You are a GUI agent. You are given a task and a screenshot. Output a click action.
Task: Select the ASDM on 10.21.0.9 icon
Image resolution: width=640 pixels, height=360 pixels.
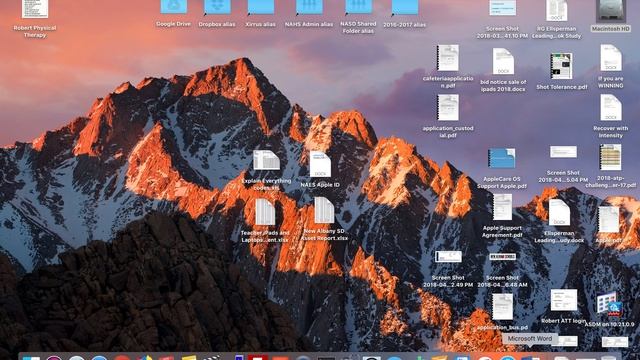(609, 304)
